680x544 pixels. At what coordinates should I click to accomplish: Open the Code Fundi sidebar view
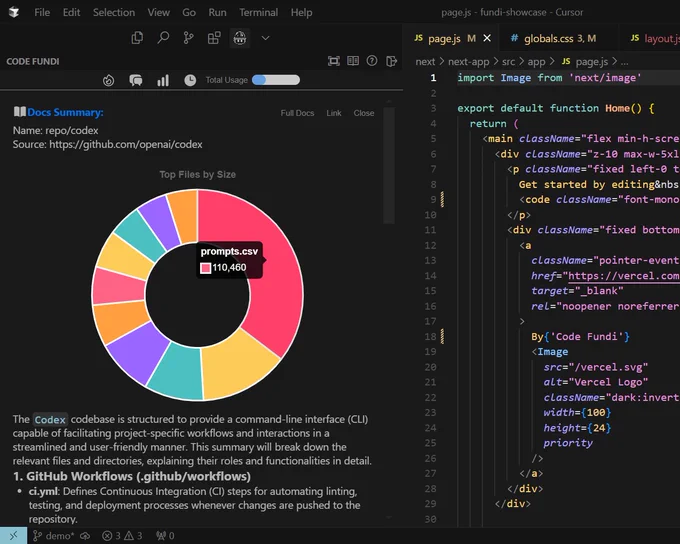click(239, 38)
